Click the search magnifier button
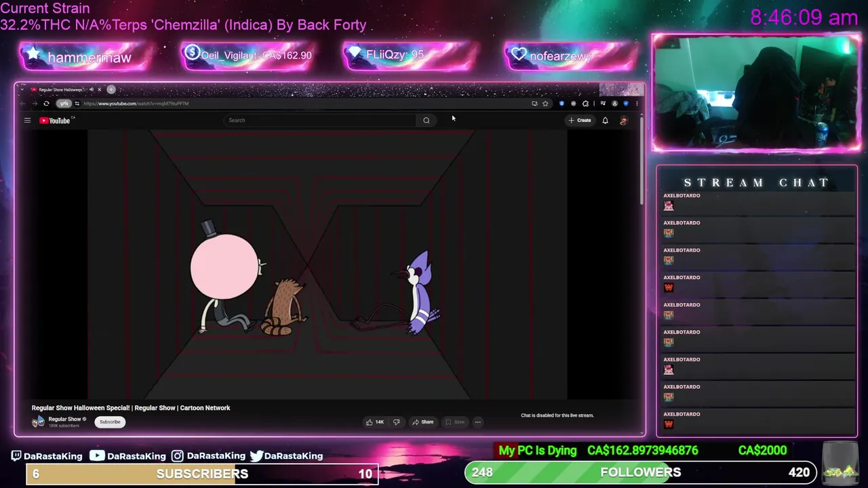 (x=427, y=121)
